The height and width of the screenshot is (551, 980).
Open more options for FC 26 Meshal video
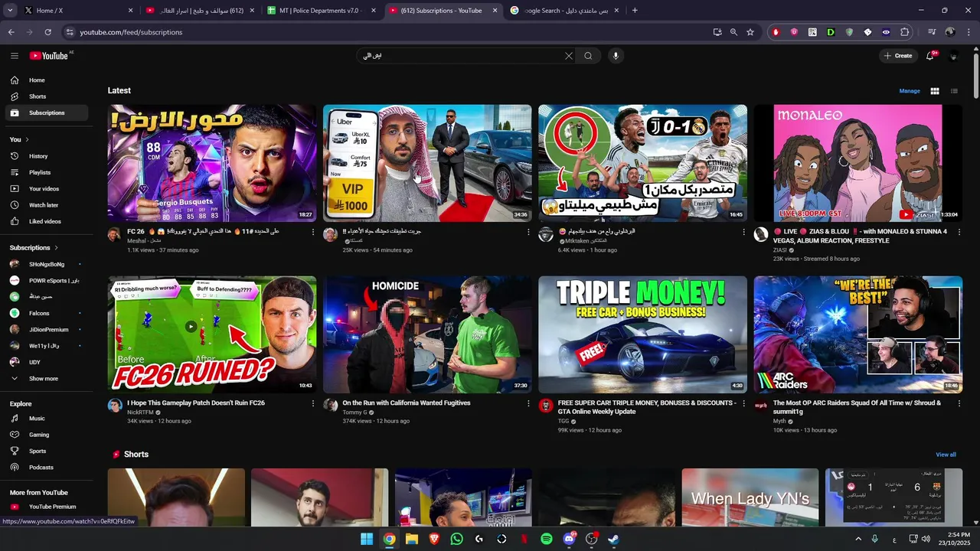pyautogui.click(x=312, y=232)
